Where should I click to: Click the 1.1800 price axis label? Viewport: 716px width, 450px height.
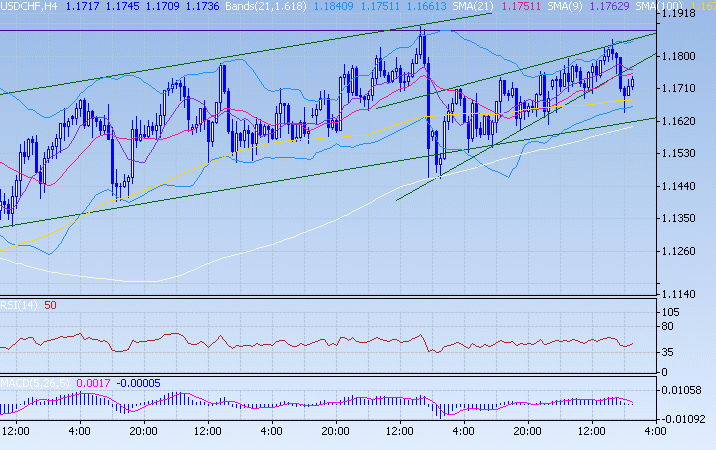[686, 57]
